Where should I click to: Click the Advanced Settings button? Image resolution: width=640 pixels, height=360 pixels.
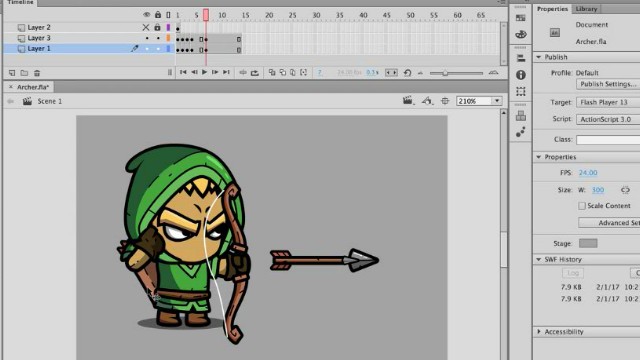pos(609,223)
